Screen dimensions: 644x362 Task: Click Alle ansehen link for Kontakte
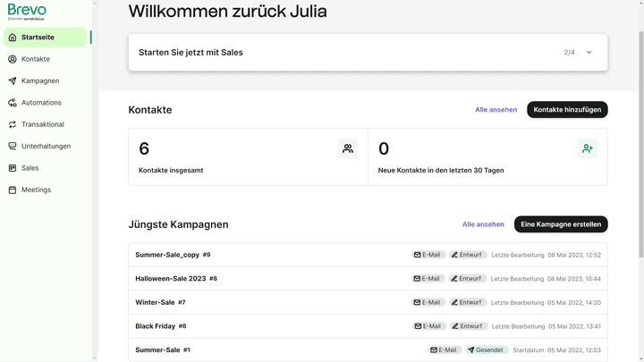[496, 110]
